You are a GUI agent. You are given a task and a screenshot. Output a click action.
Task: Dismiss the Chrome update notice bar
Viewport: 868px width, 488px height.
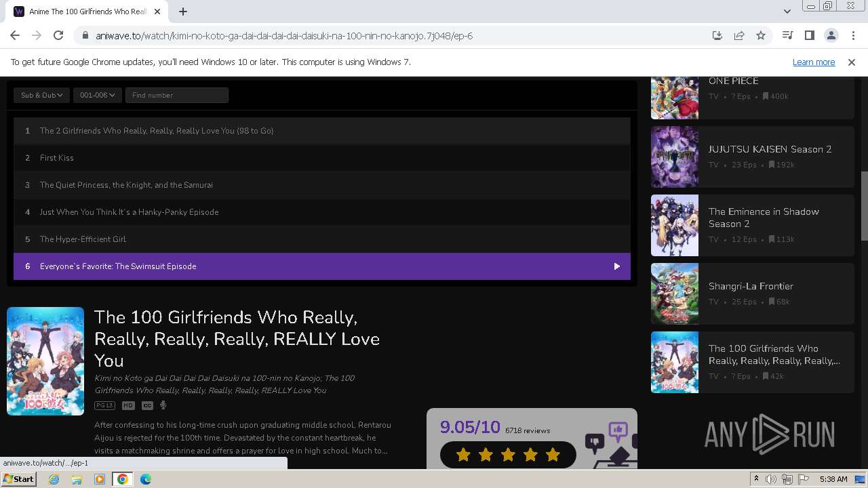pyautogui.click(x=852, y=62)
